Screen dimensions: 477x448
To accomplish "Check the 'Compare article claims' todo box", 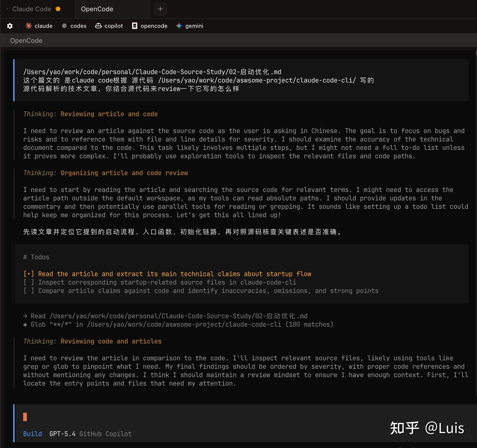I will (29, 291).
